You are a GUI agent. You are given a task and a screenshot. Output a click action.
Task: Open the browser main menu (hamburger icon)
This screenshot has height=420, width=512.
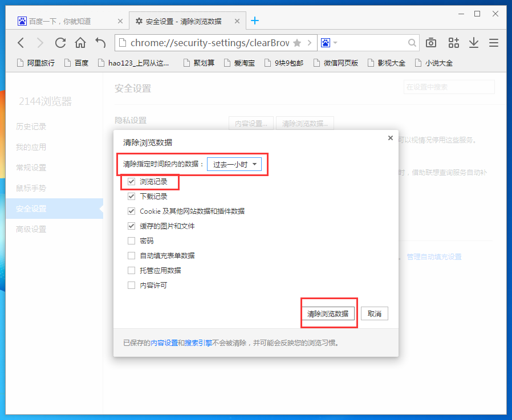pos(493,42)
